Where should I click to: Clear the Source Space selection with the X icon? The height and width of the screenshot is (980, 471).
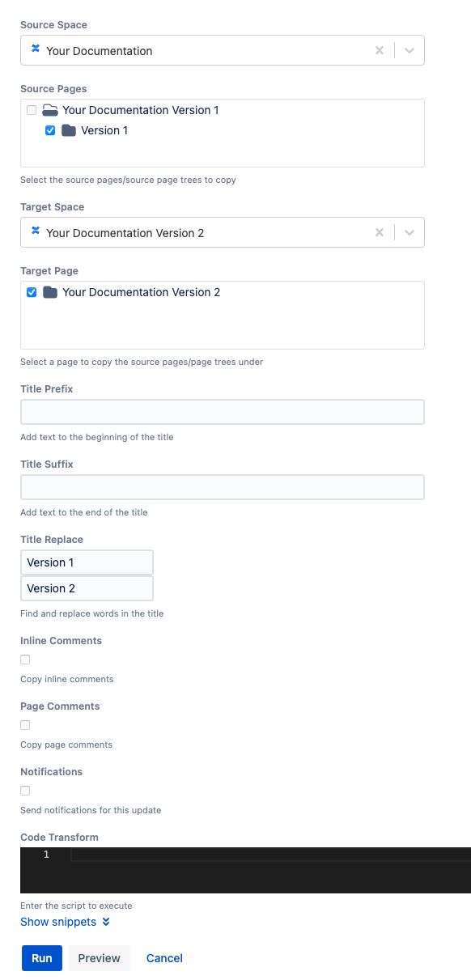[379, 50]
